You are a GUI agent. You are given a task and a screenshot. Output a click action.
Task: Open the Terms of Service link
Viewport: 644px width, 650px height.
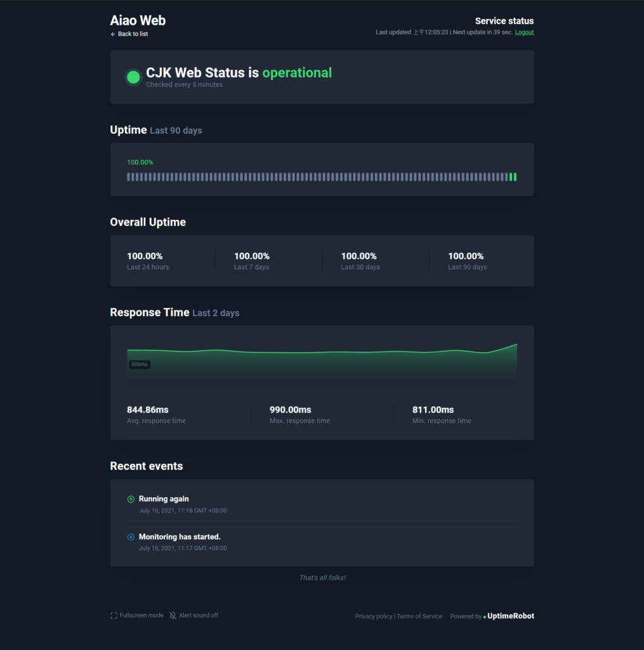pyautogui.click(x=419, y=616)
